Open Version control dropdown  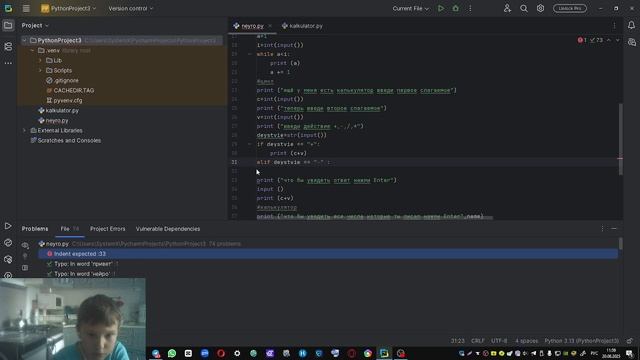click(x=131, y=8)
